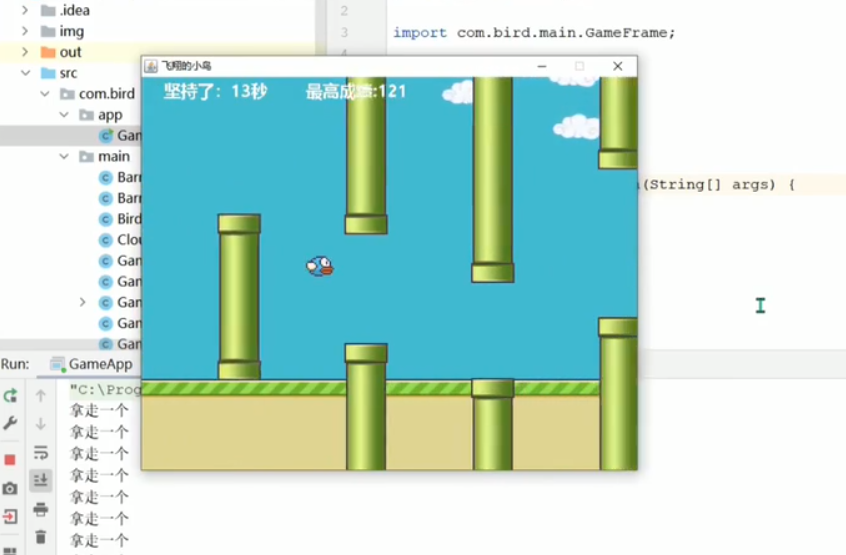Collapse the src folder
846x555 pixels.
click(25, 73)
